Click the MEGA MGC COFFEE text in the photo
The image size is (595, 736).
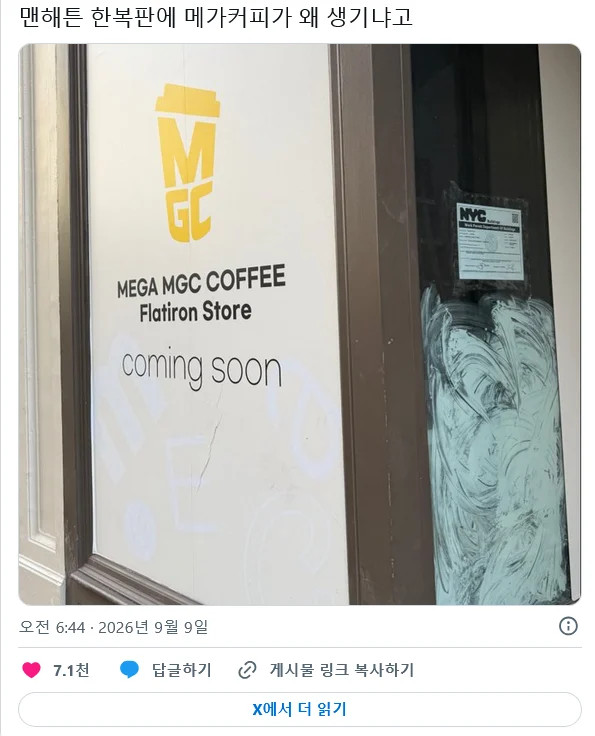[x=201, y=281]
